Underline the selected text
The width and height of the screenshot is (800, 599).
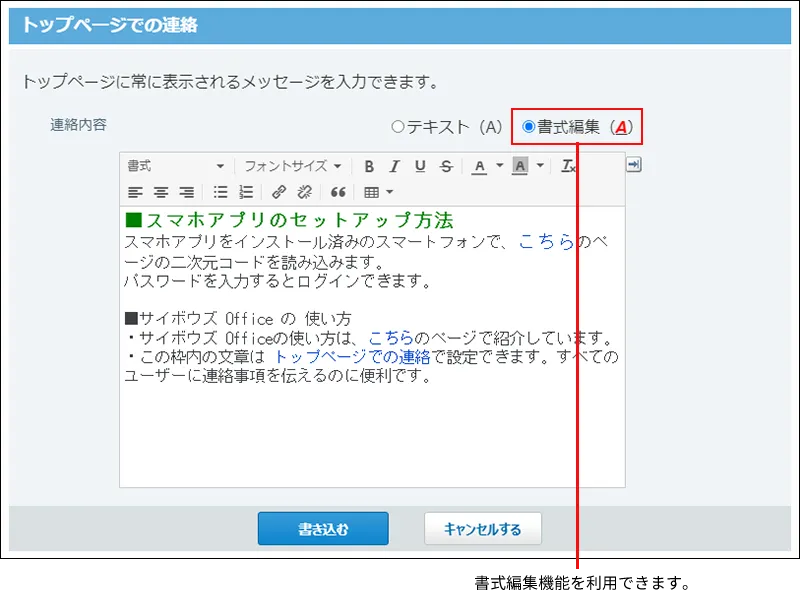420,166
